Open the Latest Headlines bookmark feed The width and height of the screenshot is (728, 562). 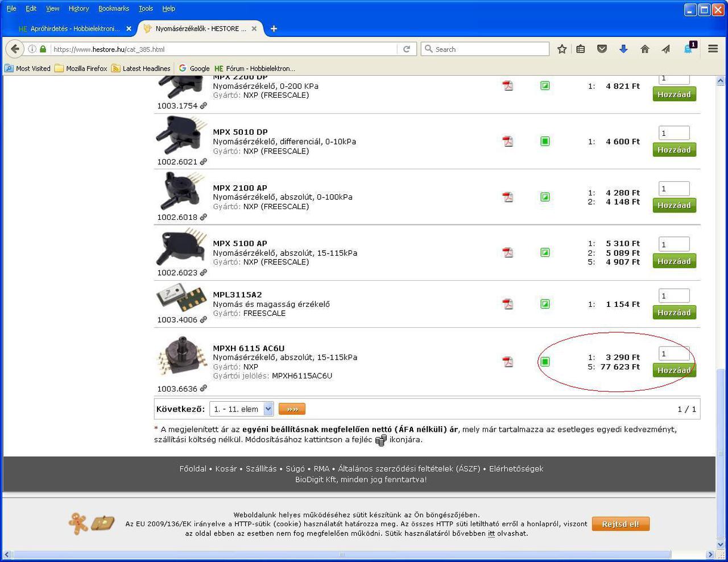click(x=140, y=68)
